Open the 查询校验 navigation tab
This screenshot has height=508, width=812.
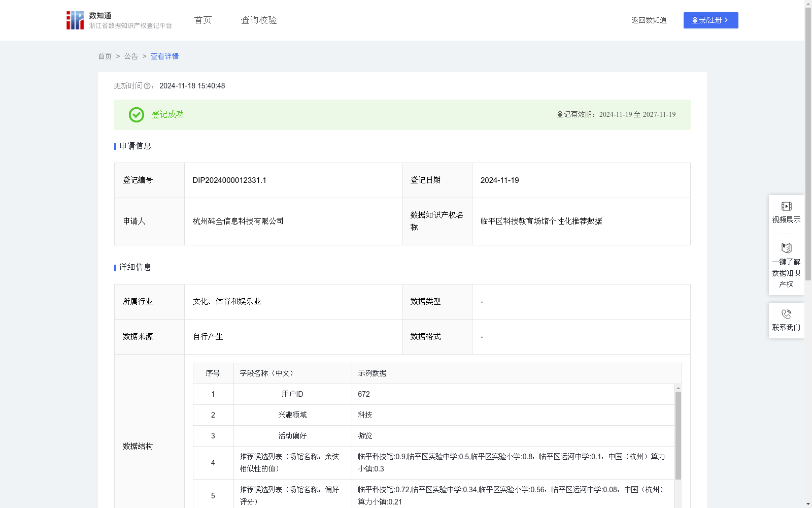[x=259, y=20]
